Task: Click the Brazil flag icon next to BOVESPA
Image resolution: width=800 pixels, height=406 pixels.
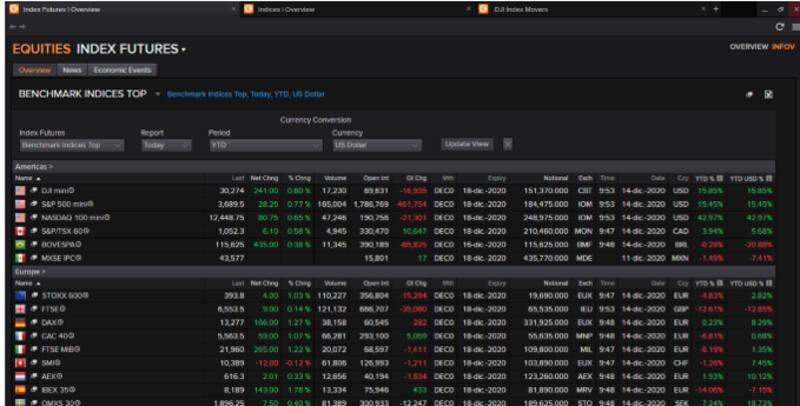Action: point(20,243)
